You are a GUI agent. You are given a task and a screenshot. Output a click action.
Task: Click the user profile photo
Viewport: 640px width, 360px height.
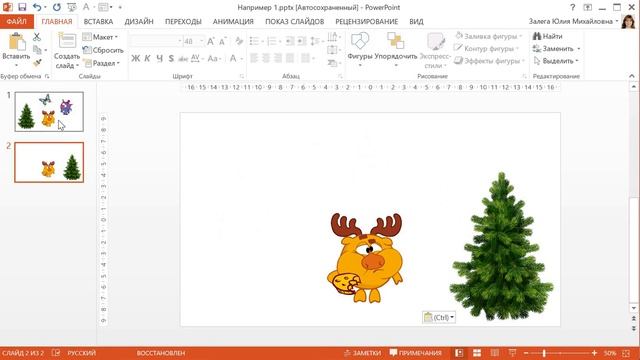click(x=629, y=21)
